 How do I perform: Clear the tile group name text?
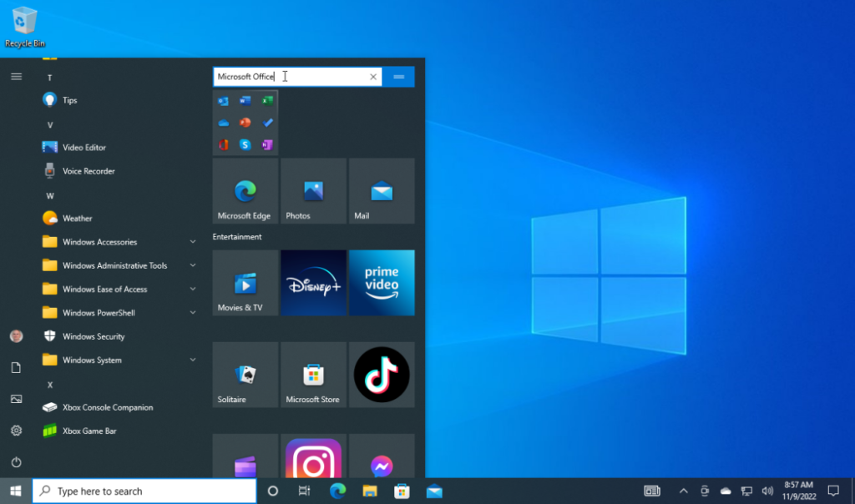373,77
